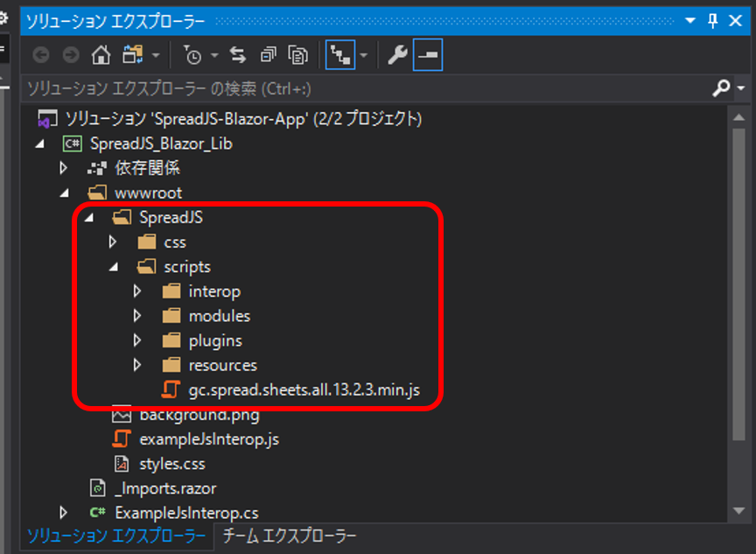Image resolution: width=756 pixels, height=554 pixels.
Task: Sync with active document icon
Action: coord(238,55)
